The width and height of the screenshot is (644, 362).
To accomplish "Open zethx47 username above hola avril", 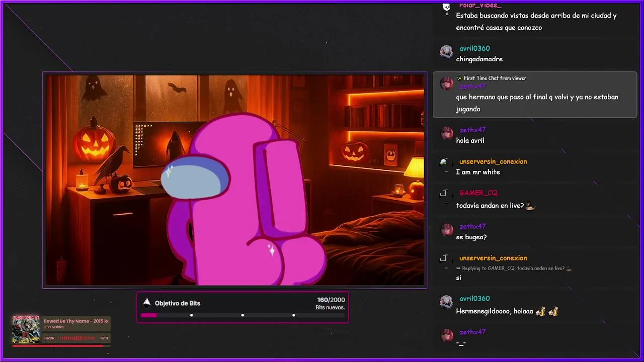I will pos(472,130).
